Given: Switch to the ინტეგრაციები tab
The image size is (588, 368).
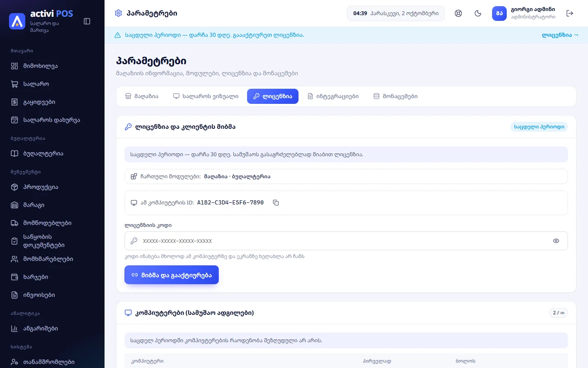Looking at the screenshot, I should point(333,96).
